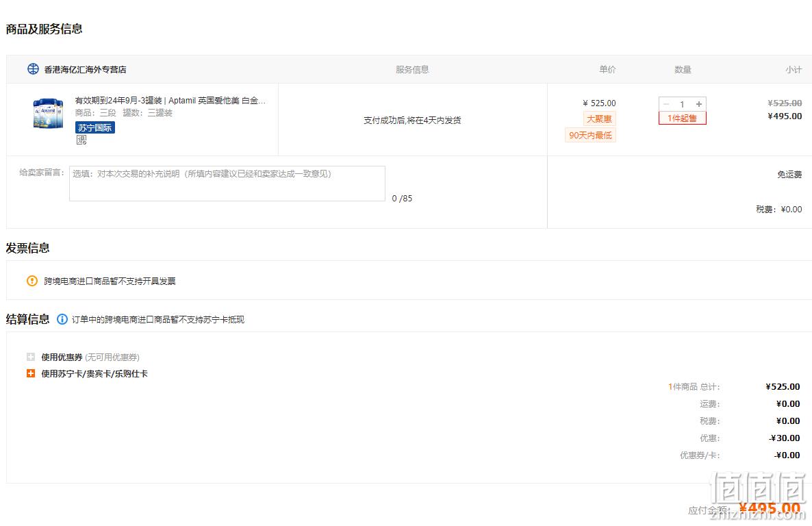Screen dimensions: 812x526
Task: Focus the 给卖家留言 message box
Action: [227, 184]
